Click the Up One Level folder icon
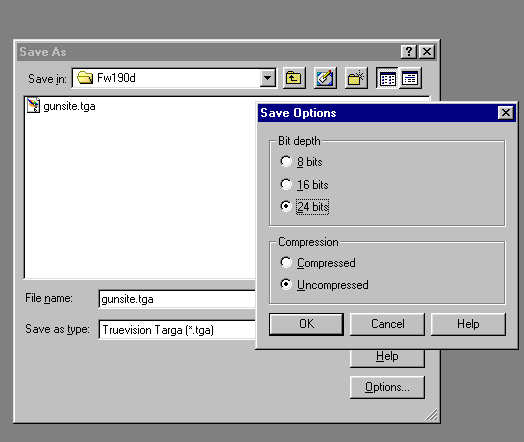The width and height of the screenshot is (524, 442). pos(294,78)
